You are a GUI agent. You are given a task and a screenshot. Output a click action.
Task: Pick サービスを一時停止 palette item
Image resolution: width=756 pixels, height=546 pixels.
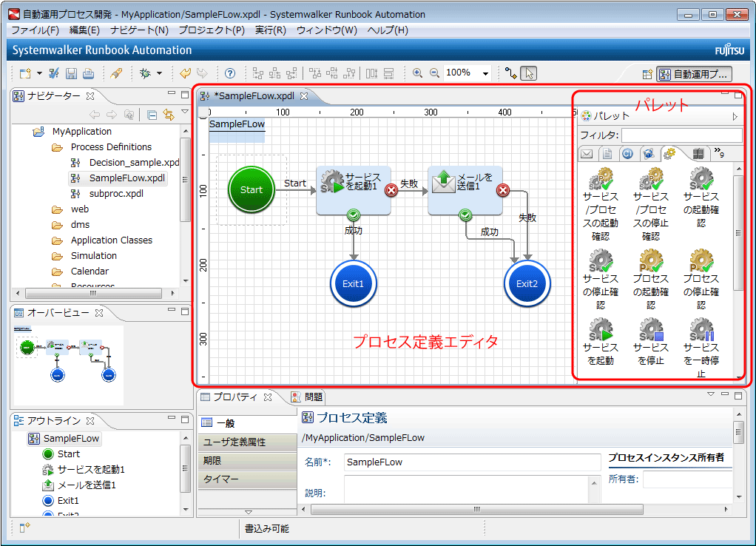pos(701,347)
